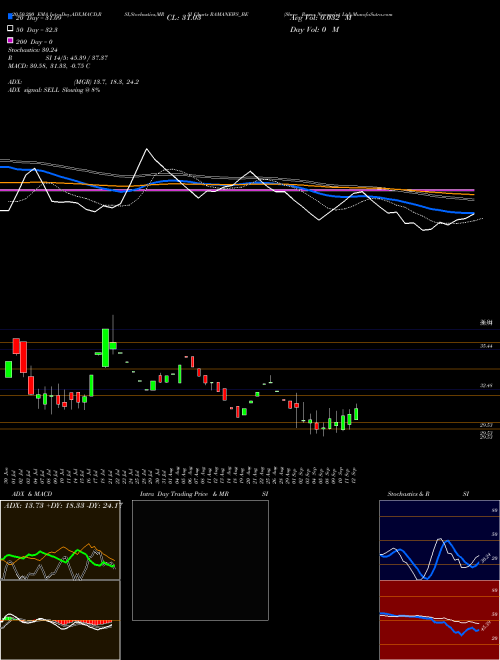Click the MACD histogram panel
The image size is (500, 660).
(x=60, y=620)
